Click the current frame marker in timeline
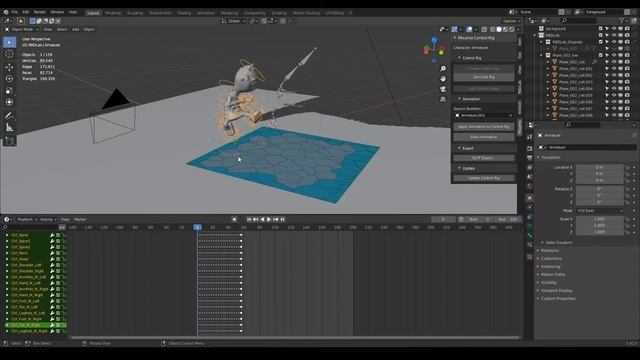Viewport: 640px width, 360px height. click(198, 227)
